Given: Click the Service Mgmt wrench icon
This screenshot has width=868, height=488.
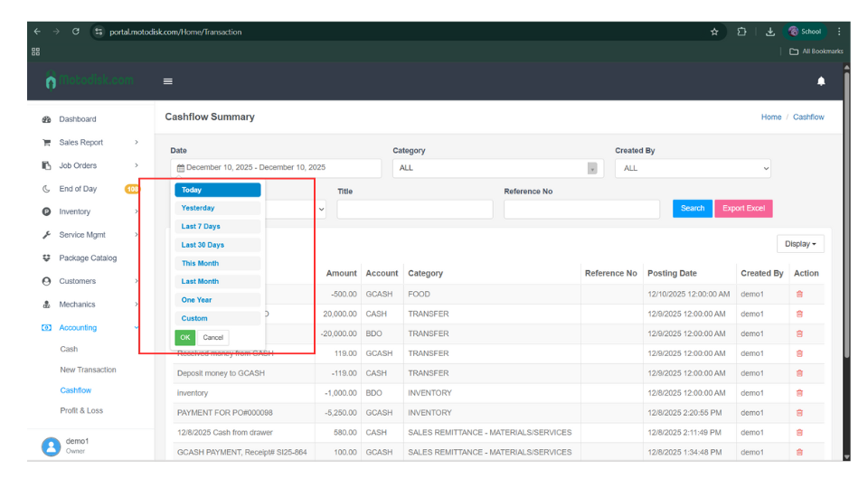Looking at the screenshot, I should pos(46,235).
